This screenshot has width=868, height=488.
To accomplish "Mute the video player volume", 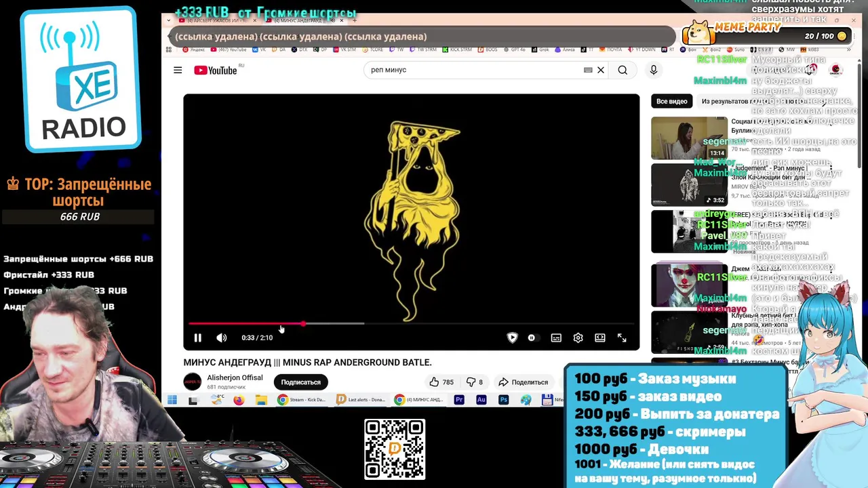I will pos(221,338).
